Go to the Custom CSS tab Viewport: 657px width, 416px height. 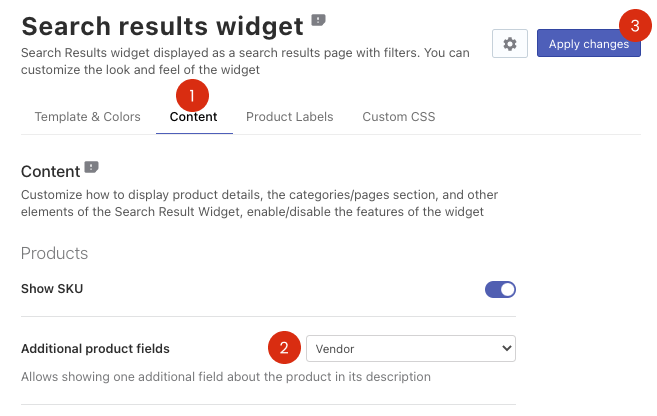(398, 117)
